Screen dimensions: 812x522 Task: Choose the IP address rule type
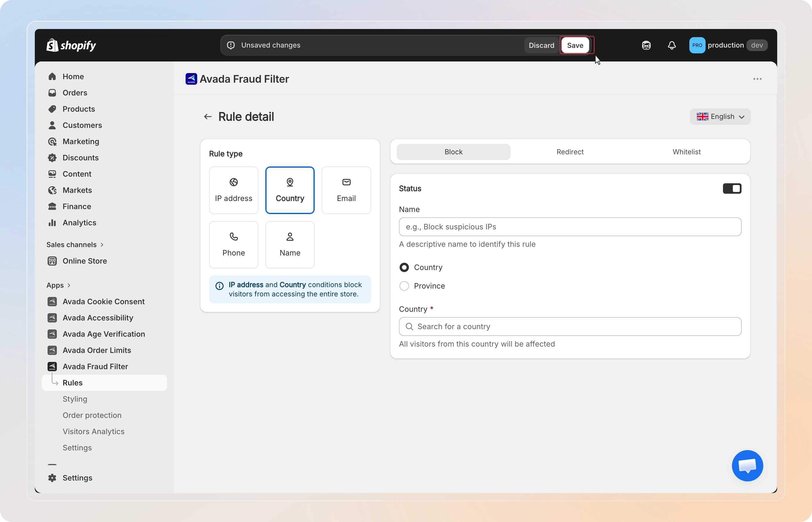pos(233,190)
